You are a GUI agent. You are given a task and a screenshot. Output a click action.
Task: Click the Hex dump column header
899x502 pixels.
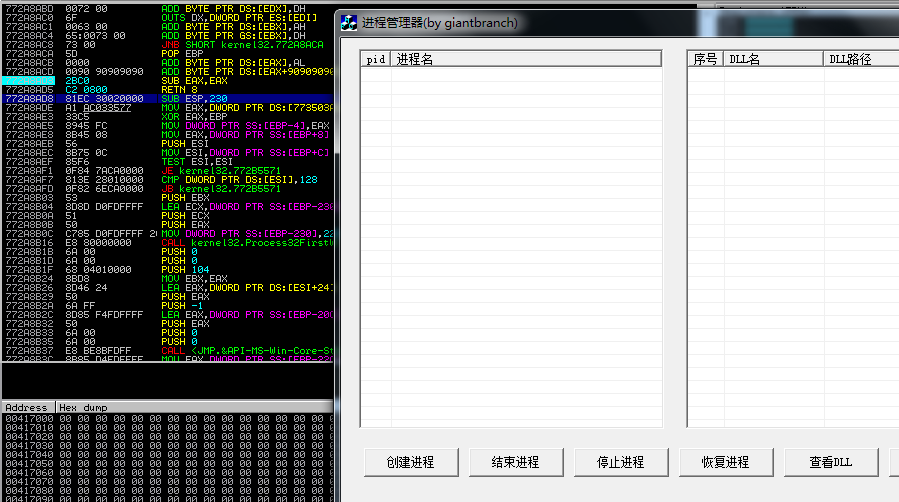point(195,407)
